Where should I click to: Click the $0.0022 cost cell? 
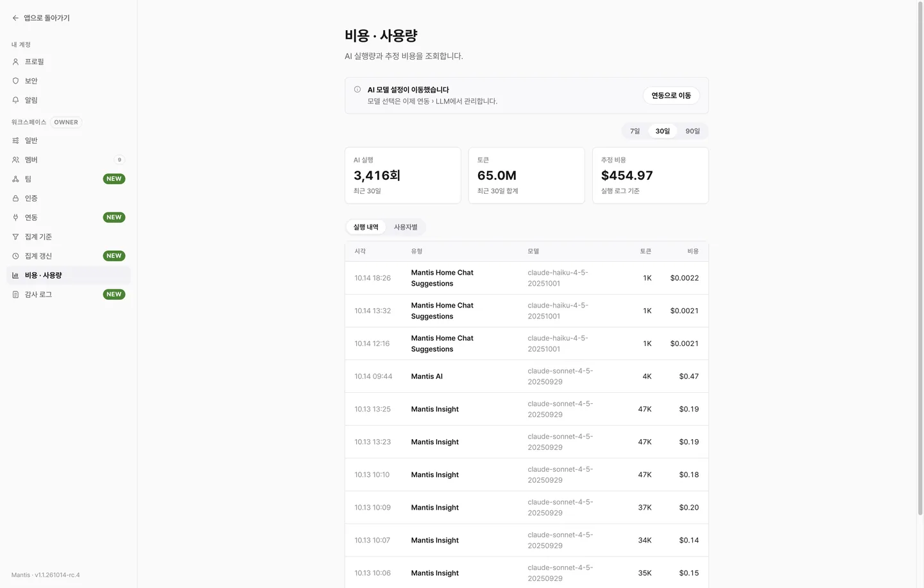point(685,278)
